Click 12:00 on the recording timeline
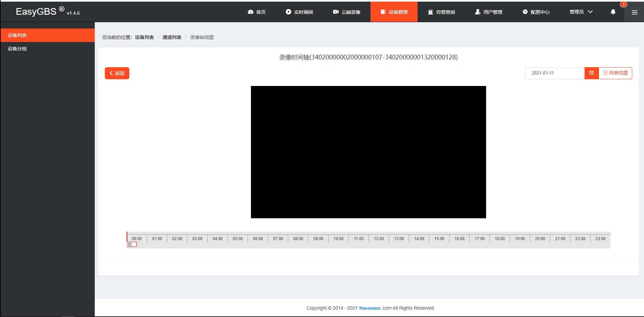Viewport: 644px width, 317px height. tap(379, 239)
